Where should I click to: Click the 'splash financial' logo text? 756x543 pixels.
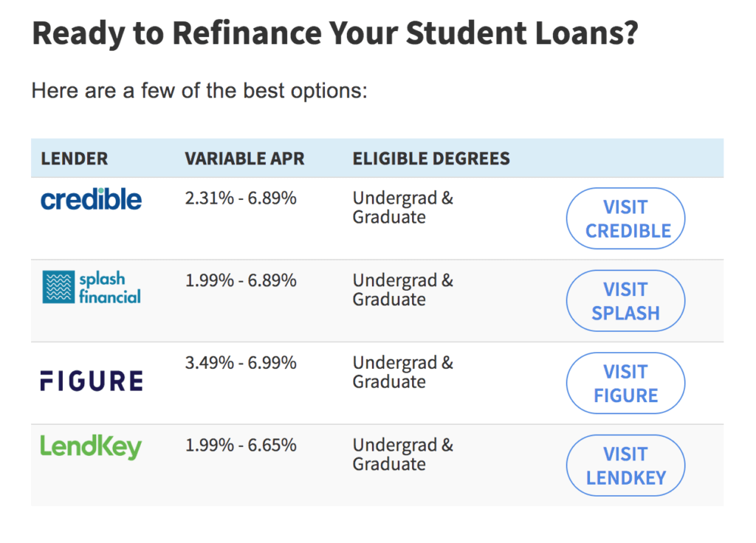(x=110, y=288)
